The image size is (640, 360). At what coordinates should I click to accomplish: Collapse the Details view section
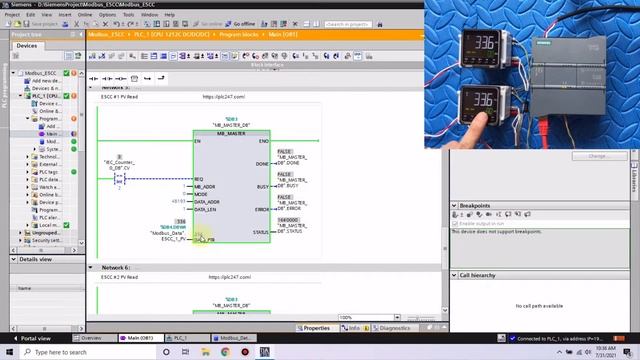click(x=13, y=259)
